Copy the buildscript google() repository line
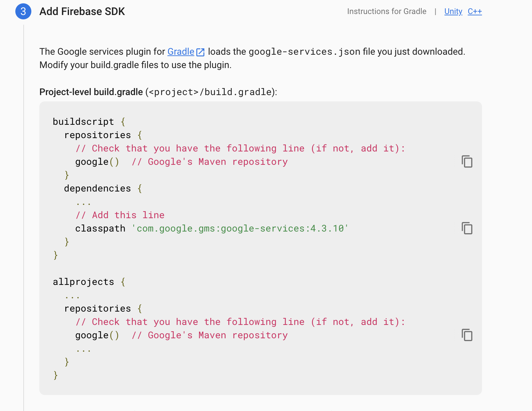The height and width of the screenshot is (411, 532). point(467,161)
